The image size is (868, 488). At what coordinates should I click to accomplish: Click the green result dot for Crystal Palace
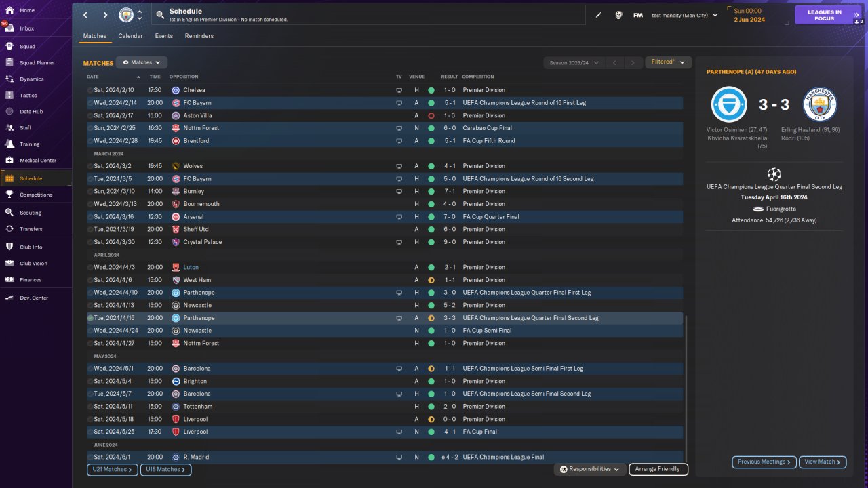click(x=431, y=242)
